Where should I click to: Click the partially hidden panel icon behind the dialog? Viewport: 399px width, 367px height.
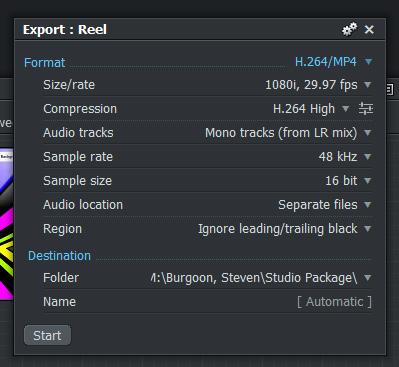pos(390,89)
